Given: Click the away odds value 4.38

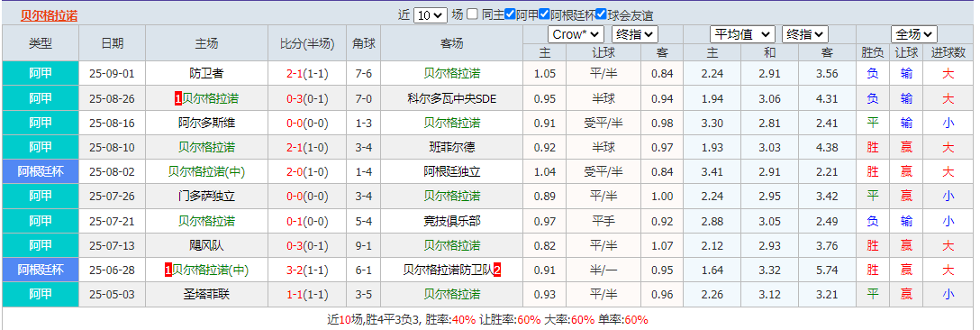Looking at the screenshot, I should [x=827, y=147].
